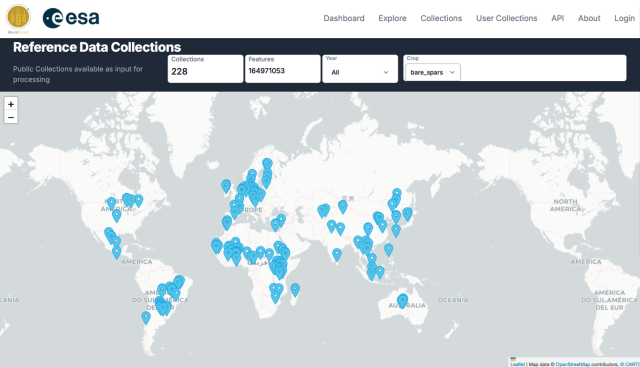Open the OpenStreetMap attribution link

[x=573, y=364]
